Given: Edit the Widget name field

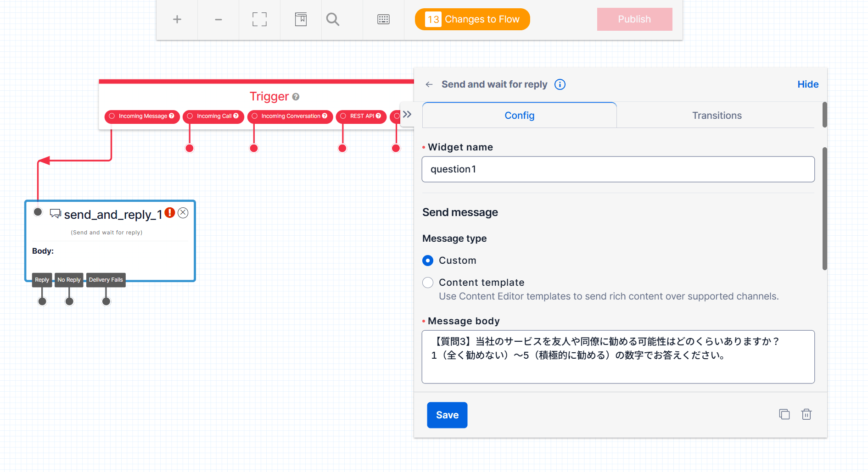Looking at the screenshot, I should (x=618, y=169).
